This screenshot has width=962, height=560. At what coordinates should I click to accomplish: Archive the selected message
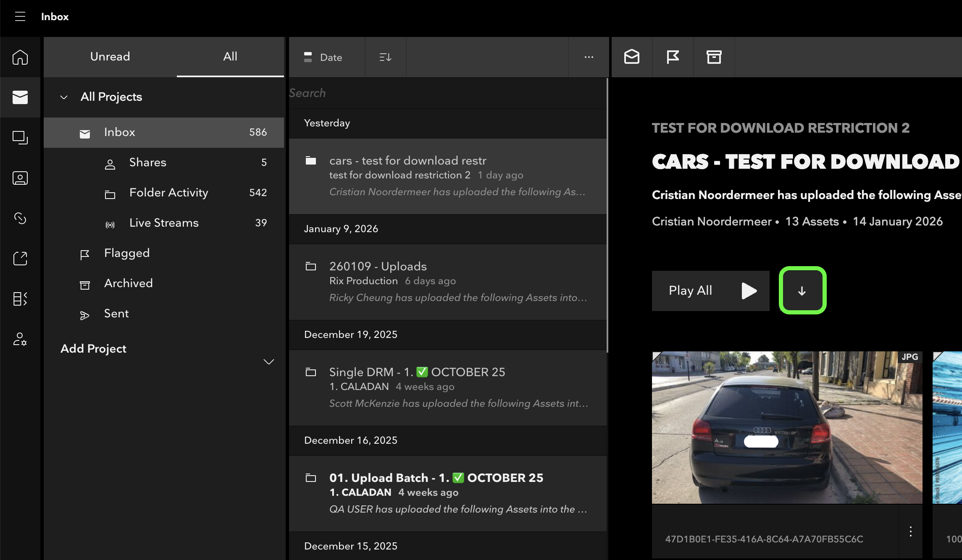point(714,57)
